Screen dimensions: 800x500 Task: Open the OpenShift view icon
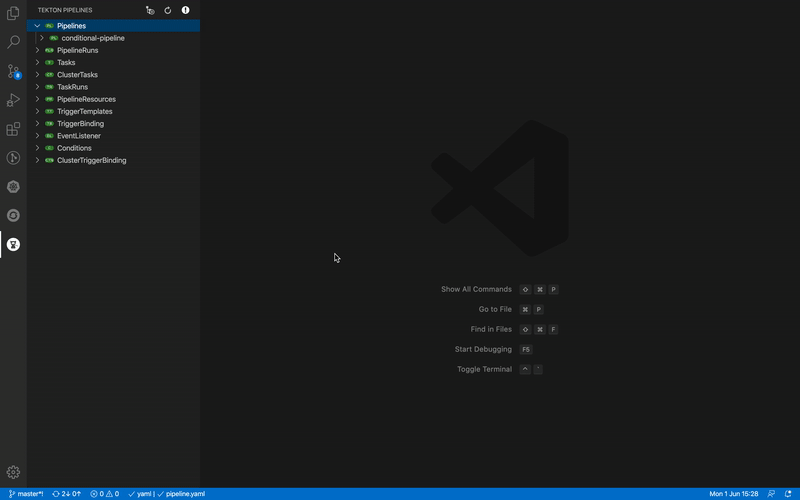coord(13,215)
